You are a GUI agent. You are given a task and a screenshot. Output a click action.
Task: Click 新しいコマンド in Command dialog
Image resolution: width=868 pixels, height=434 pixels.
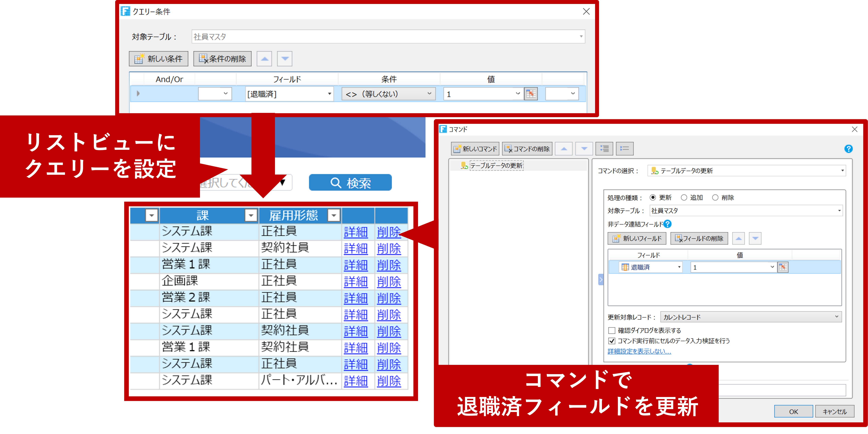[475, 149]
